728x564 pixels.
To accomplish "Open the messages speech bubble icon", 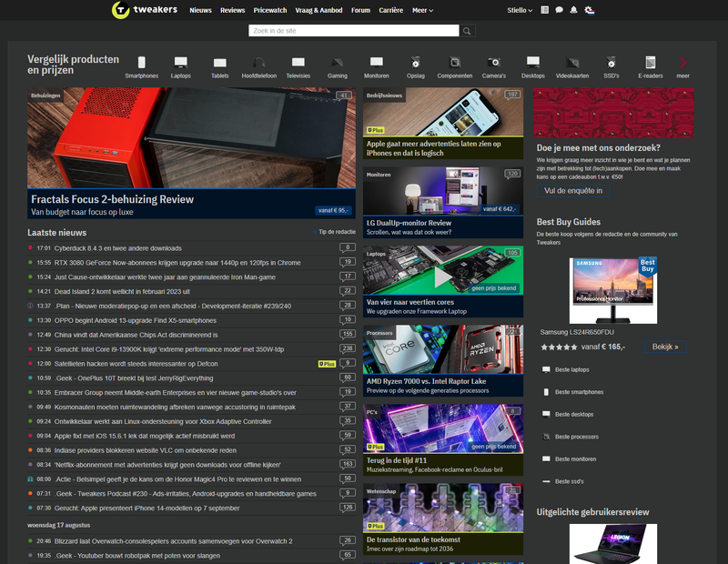I will click(559, 10).
